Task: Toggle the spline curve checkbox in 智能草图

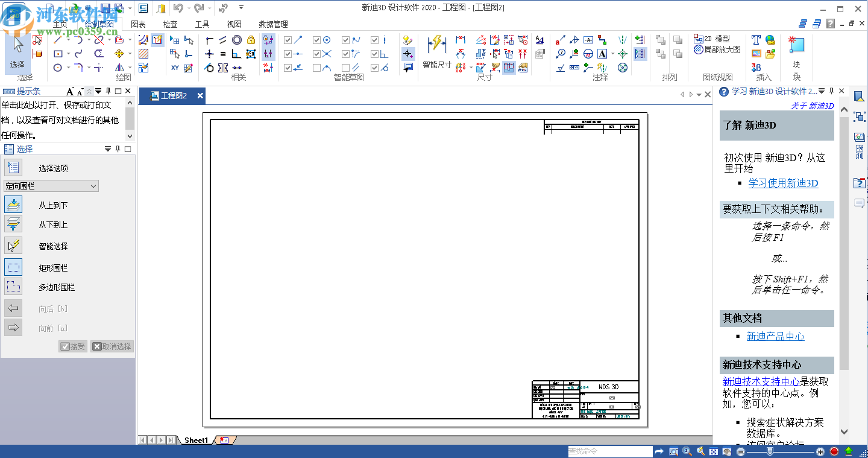Action: coord(346,40)
